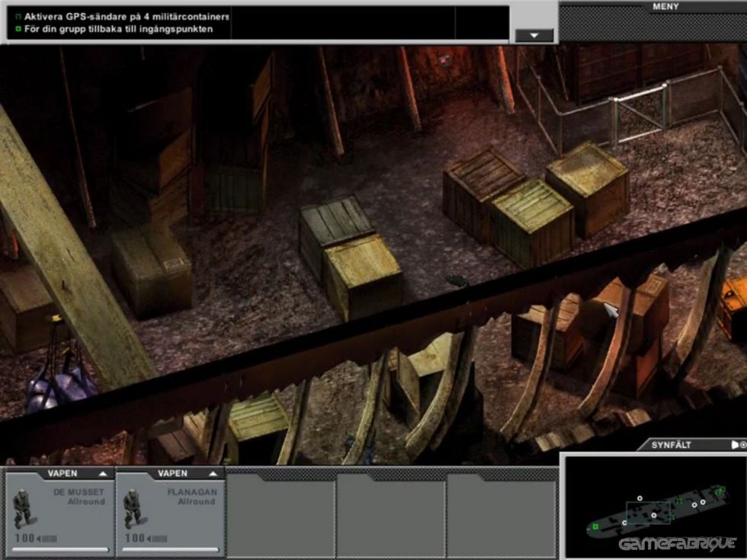Click De Musset's health value 100
This screenshot has height=560, width=747.
[24, 539]
